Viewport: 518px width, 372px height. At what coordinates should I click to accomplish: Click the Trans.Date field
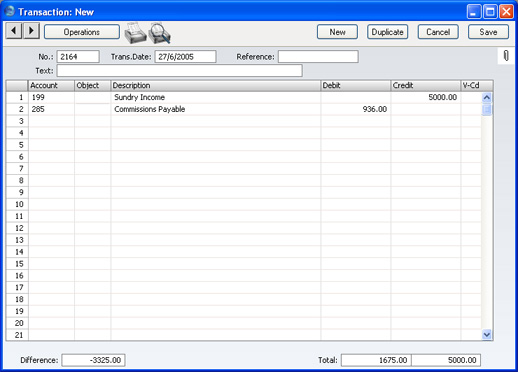point(185,57)
